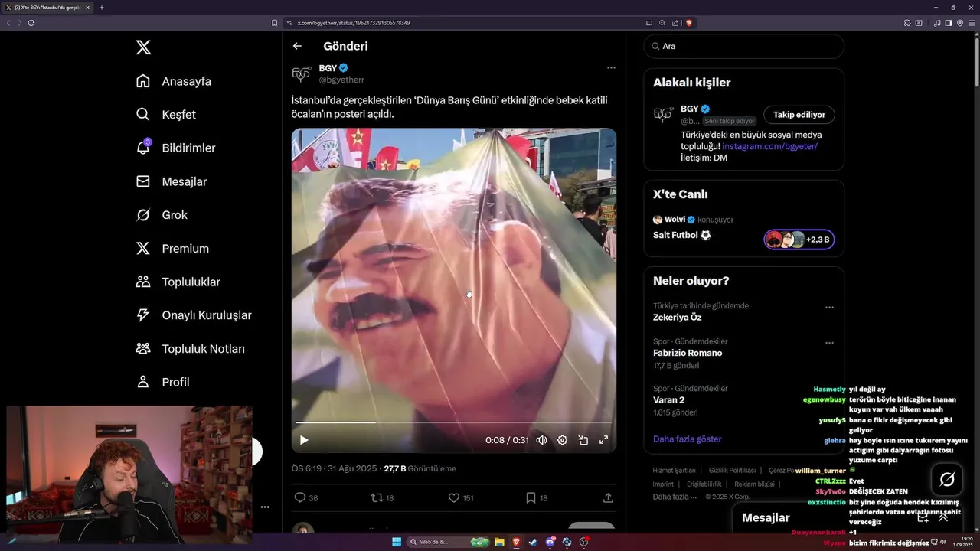Click the 27,7 B Görüntüleme count

(420, 468)
